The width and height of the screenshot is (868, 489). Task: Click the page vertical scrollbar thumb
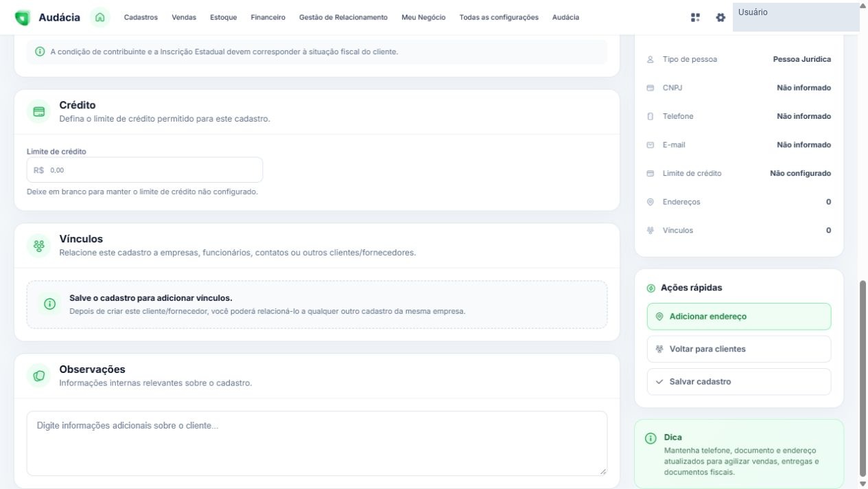click(863, 379)
